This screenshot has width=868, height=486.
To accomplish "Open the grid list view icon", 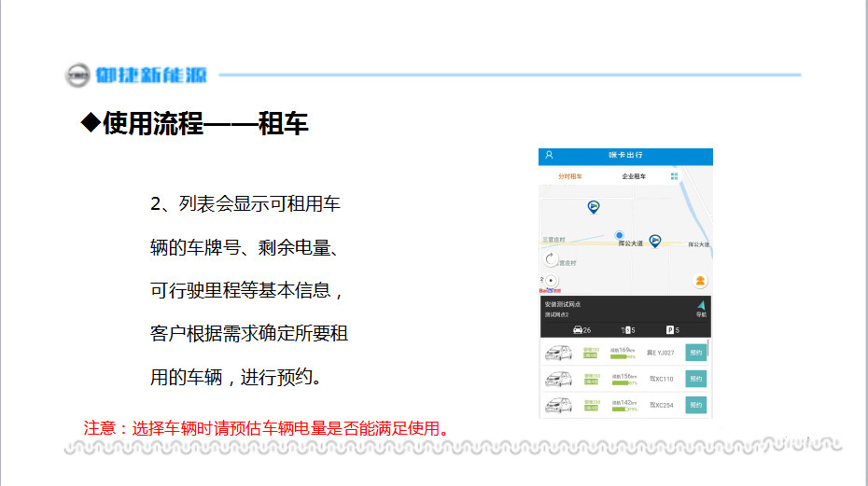I will 674,176.
